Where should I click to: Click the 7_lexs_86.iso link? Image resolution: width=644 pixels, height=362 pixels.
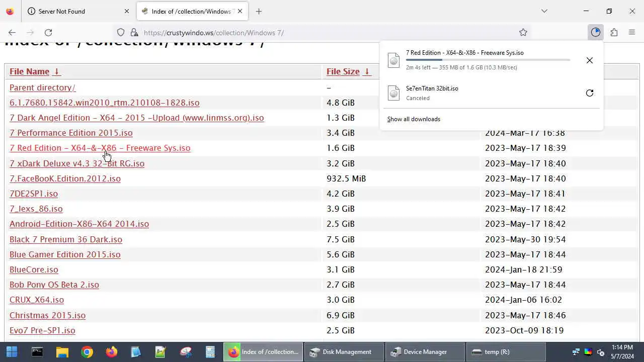click(36, 209)
